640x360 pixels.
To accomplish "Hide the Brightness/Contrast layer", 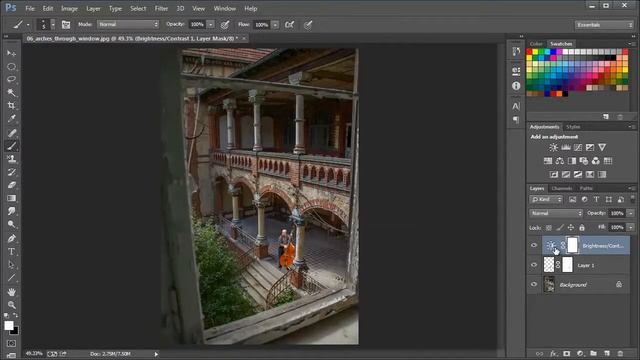I will [x=534, y=245].
